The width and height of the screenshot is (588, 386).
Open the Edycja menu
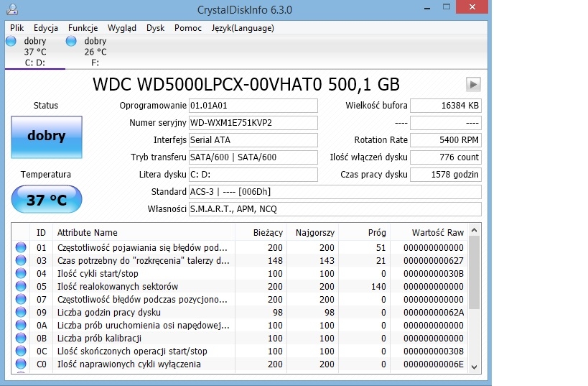point(46,28)
